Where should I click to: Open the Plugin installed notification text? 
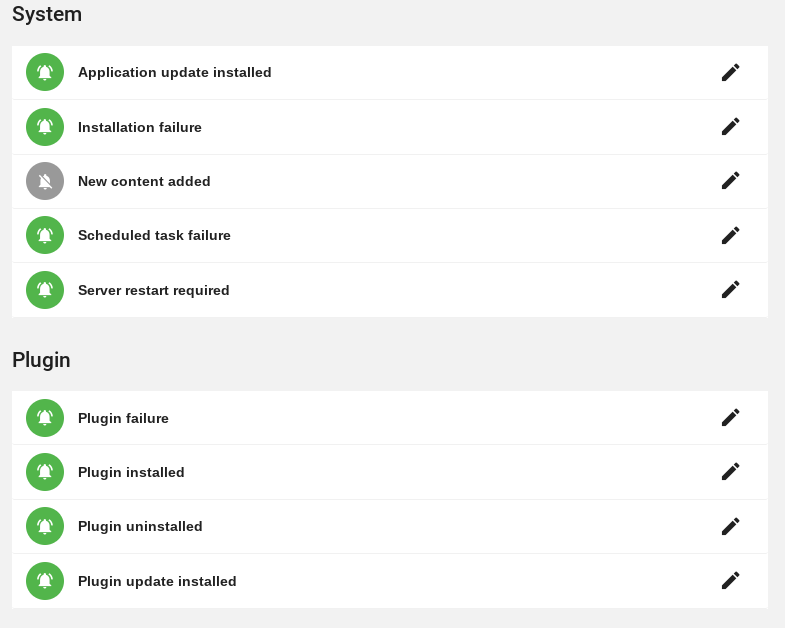(x=131, y=472)
